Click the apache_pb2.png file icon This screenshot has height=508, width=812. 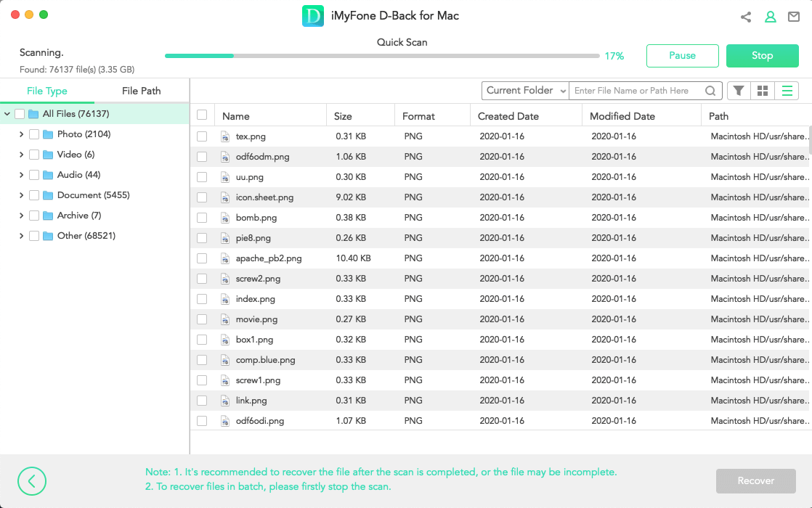click(x=225, y=258)
